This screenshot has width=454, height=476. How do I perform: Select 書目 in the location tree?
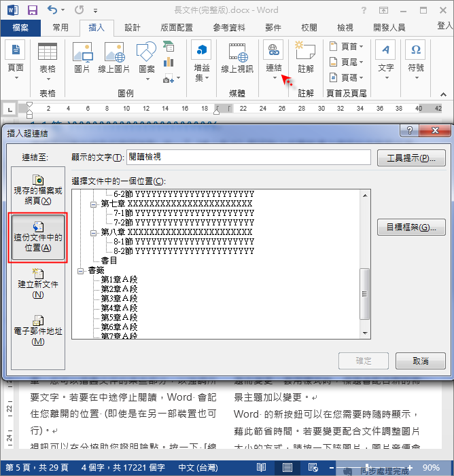point(109,261)
